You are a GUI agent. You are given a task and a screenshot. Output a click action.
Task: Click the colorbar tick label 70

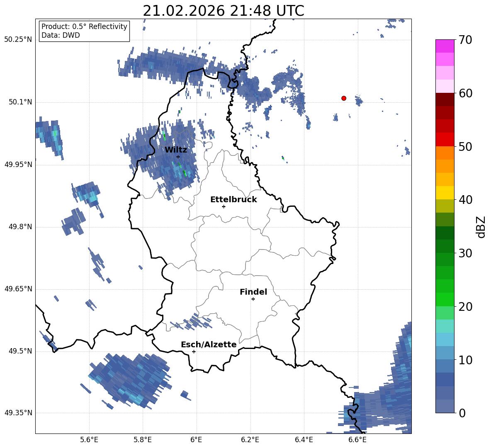[465, 40]
